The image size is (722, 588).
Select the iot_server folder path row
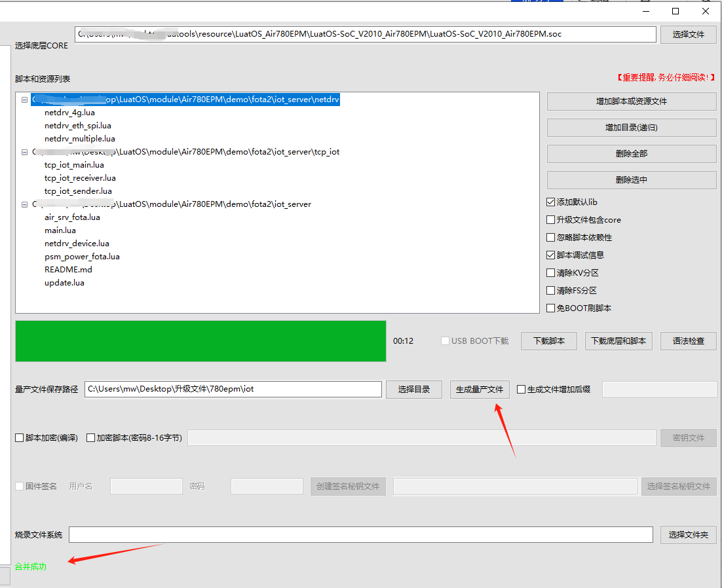pos(171,204)
